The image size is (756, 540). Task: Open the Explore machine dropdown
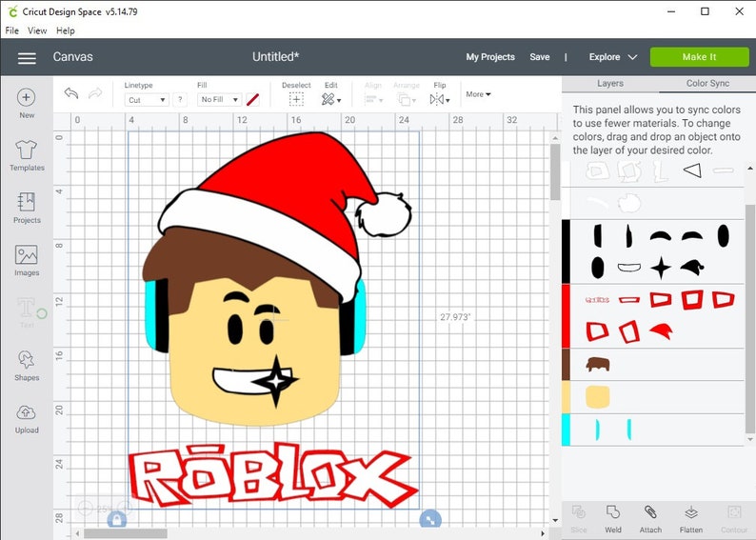coord(613,57)
